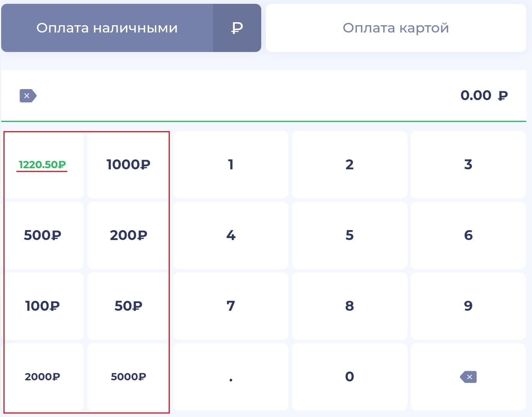Screen dimensions: 532x417
Task: Tap the 5000₽ banknote button
Action: click(x=129, y=377)
